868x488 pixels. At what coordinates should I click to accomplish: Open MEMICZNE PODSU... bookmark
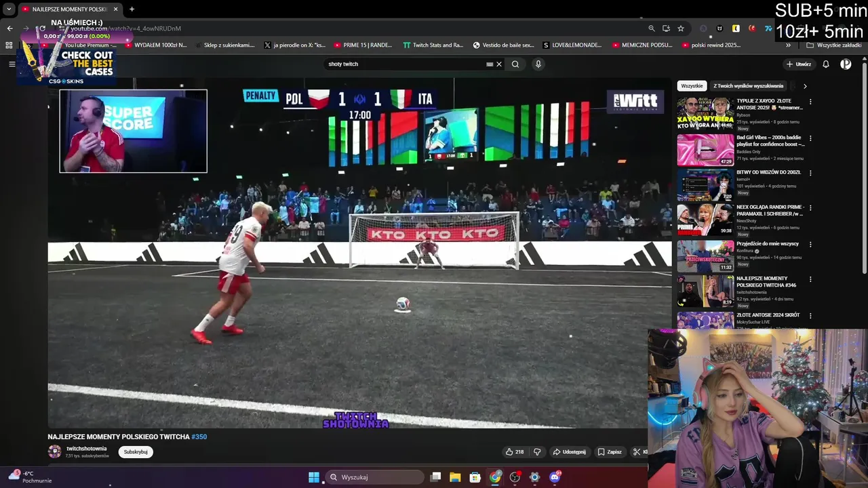pyautogui.click(x=642, y=45)
